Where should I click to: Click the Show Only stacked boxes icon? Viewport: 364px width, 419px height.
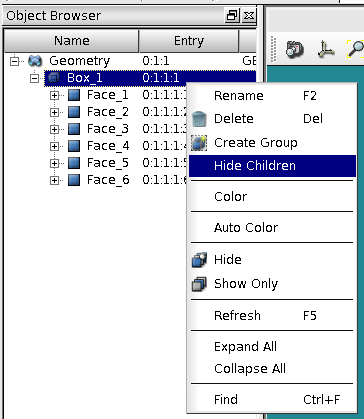(199, 284)
